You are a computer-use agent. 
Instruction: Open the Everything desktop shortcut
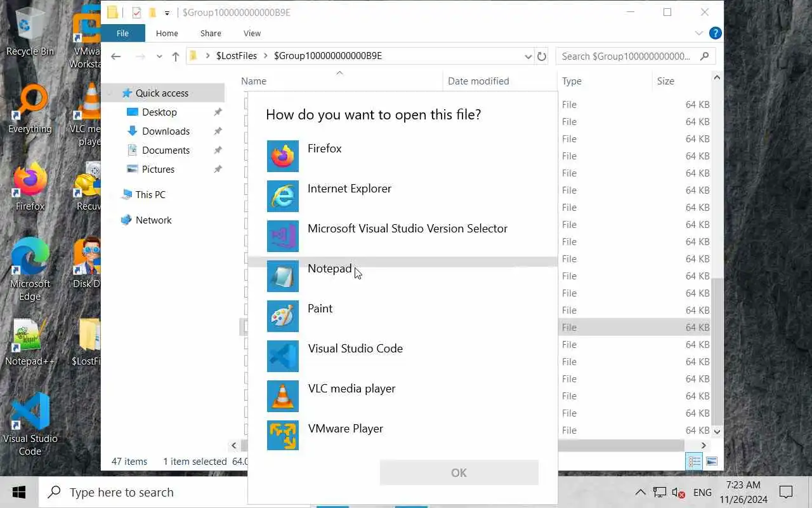click(30, 109)
